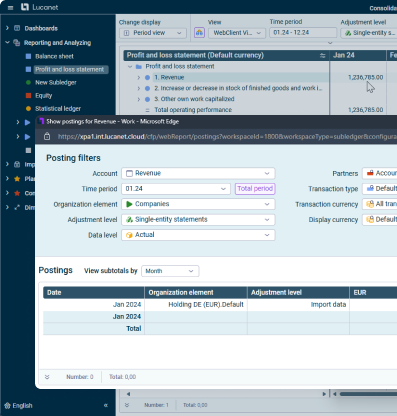Screen dimensions: 397x416
Task: Click the orange circle Statistical ledger icon
Action: coord(28,108)
